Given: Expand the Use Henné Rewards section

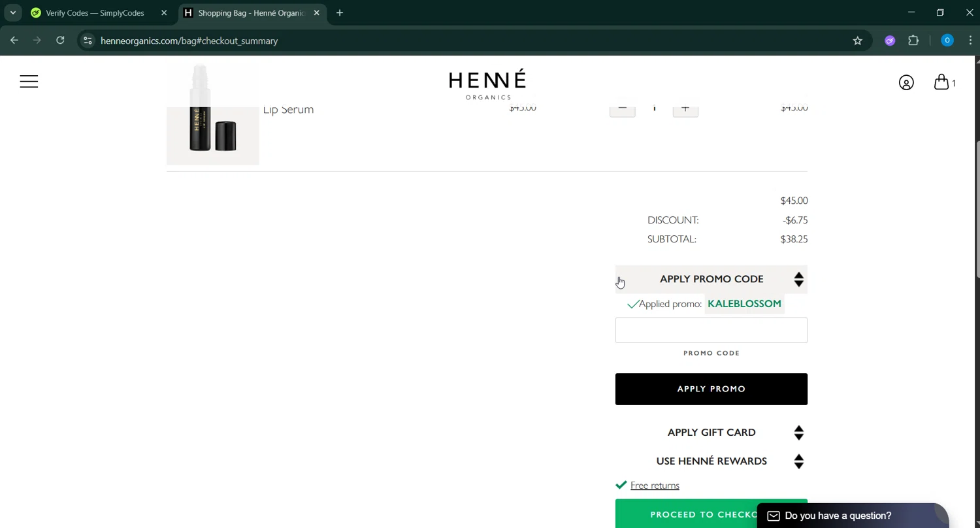Looking at the screenshot, I should 711,461.
